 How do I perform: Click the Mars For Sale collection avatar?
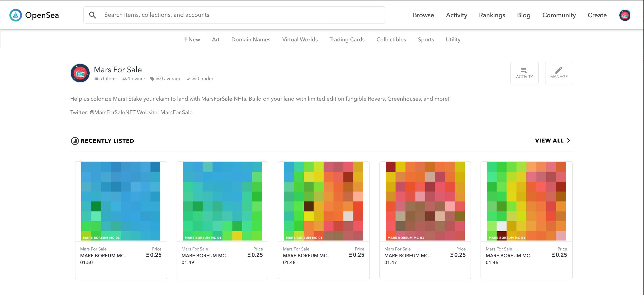pos(80,73)
